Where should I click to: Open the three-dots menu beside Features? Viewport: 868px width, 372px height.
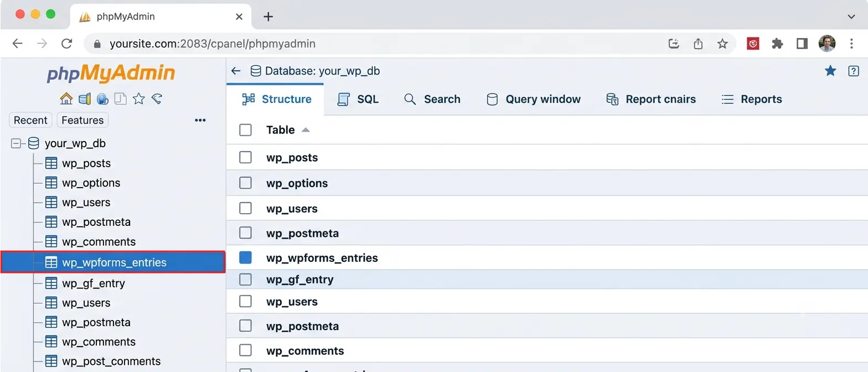tap(200, 120)
